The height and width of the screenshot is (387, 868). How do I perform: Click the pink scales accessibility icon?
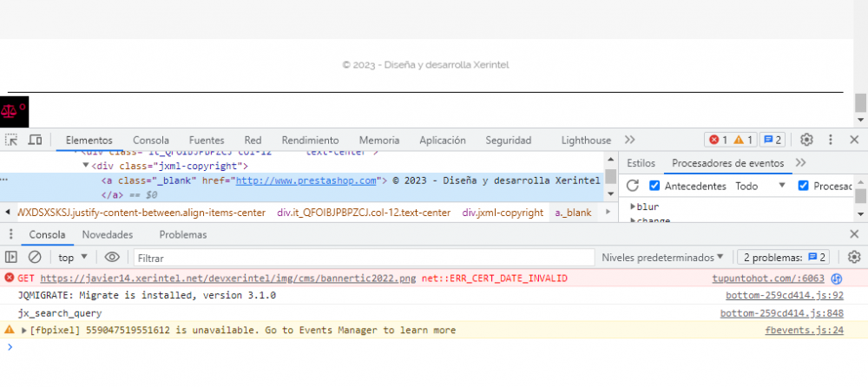pos(14,111)
